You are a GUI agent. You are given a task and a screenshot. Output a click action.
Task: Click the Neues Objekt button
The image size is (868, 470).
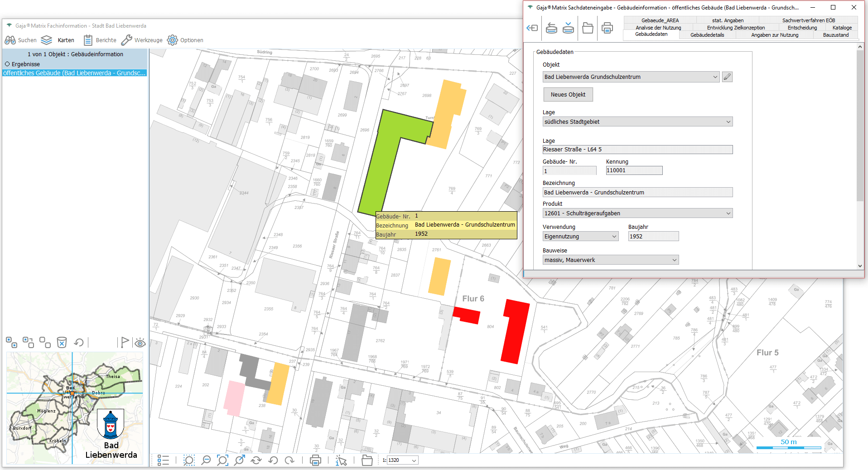tap(568, 95)
